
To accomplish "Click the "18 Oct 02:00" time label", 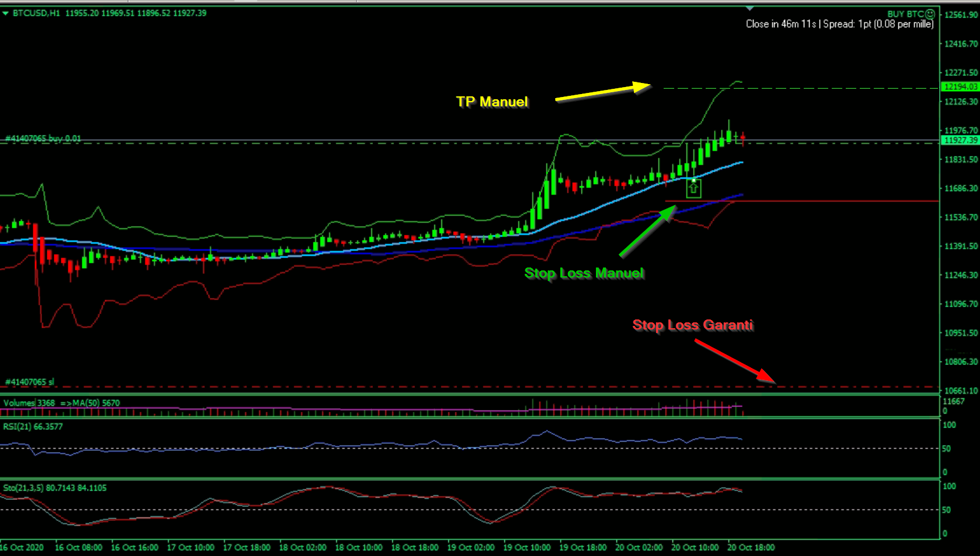I will click(x=302, y=548).
